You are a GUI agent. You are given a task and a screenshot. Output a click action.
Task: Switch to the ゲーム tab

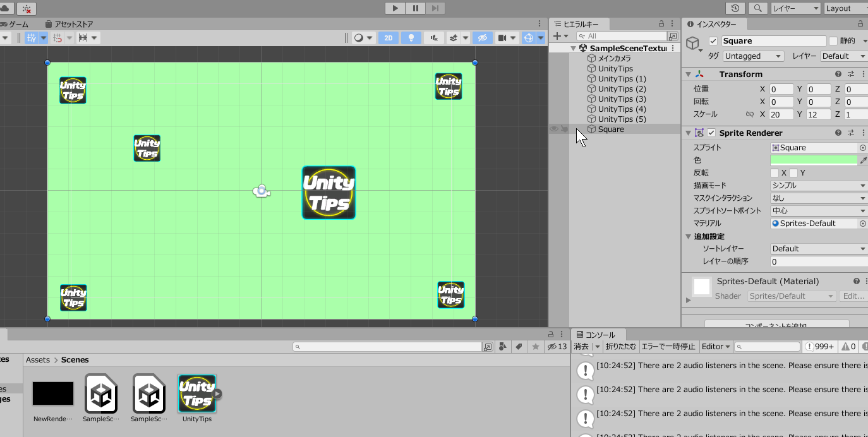15,24
